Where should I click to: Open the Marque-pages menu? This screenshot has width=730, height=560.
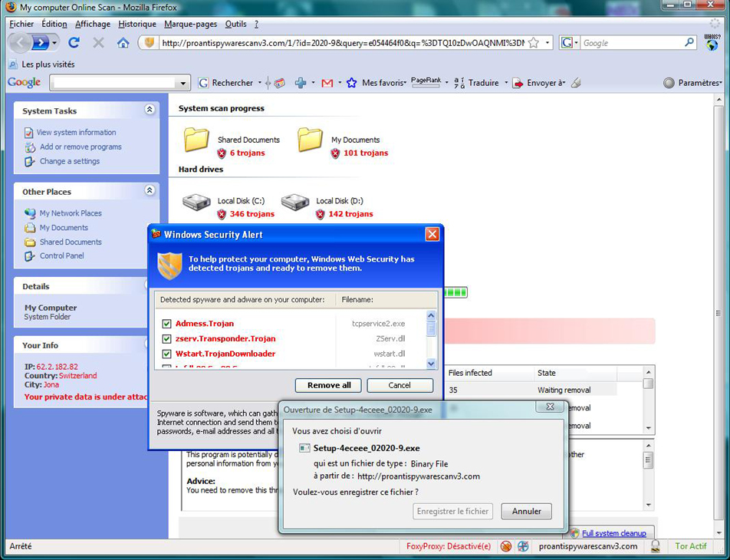pyautogui.click(x=190, y=24)
